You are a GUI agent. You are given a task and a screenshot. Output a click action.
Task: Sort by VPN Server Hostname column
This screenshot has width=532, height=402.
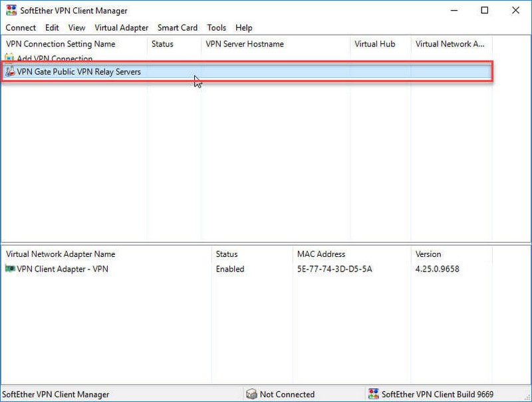[275, 44]
